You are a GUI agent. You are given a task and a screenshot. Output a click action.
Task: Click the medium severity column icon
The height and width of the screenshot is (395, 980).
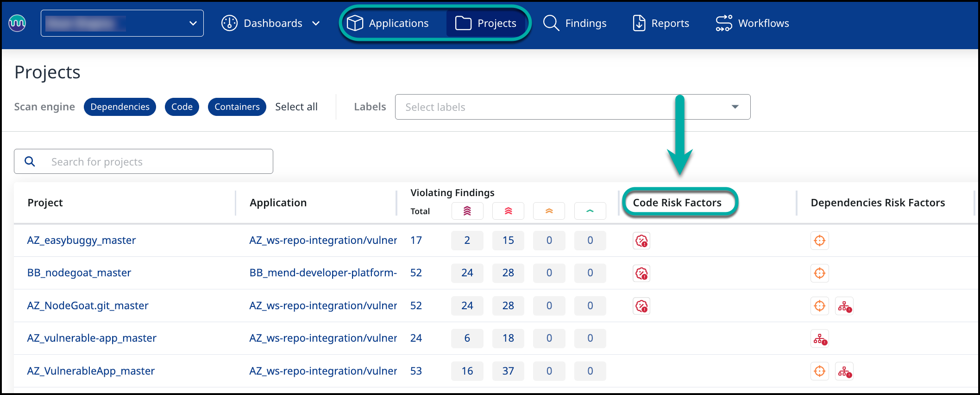pyautogui.click(x=549, y=211)
